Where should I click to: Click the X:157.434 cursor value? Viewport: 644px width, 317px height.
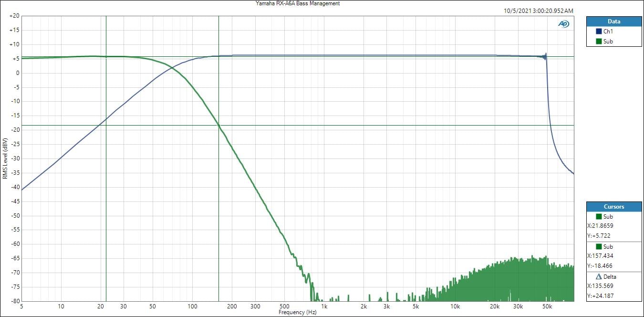click(601, 256)
